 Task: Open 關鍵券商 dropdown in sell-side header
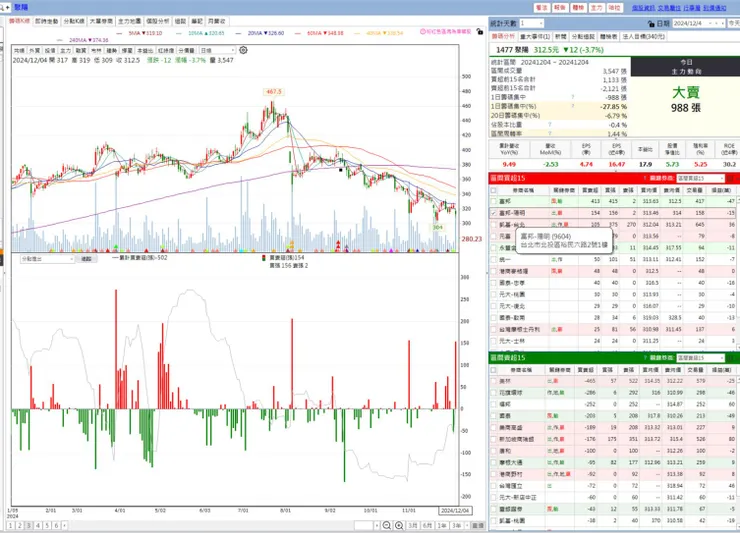pyautogui.click(x=700, y=358)
